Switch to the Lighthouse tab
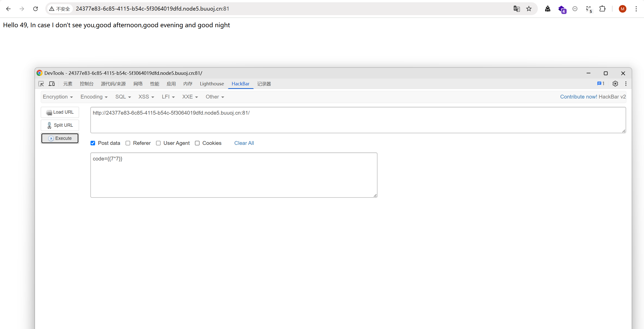 click(212, 84)
